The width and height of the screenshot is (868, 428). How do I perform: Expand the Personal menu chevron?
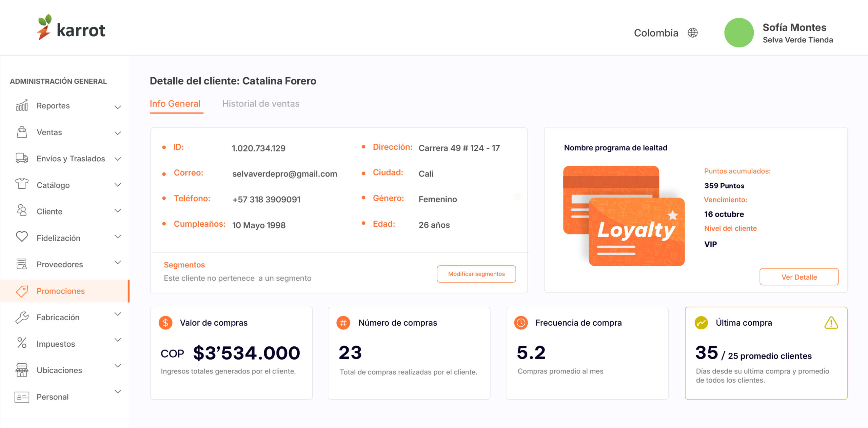118,392
